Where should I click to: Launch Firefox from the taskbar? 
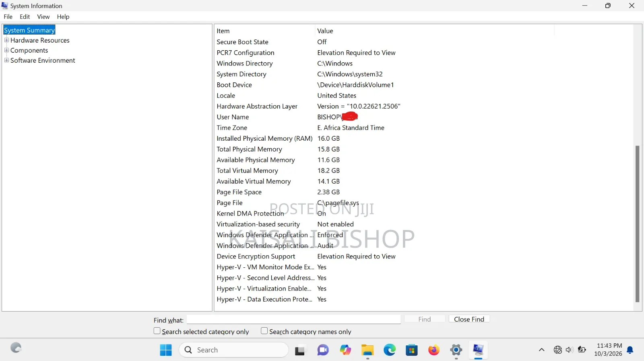pyautogui.click(x=434, y=350)
